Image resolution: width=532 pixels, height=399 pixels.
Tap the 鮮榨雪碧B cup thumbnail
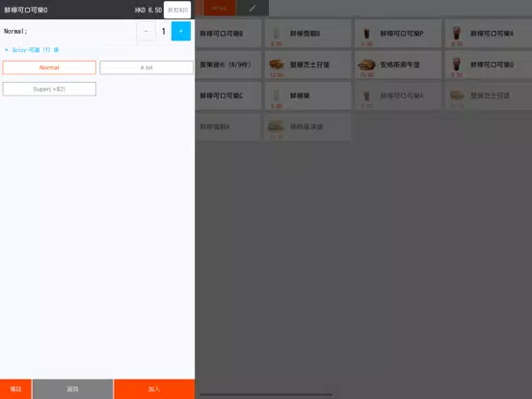pyautogui.click(x=277, y=34)
